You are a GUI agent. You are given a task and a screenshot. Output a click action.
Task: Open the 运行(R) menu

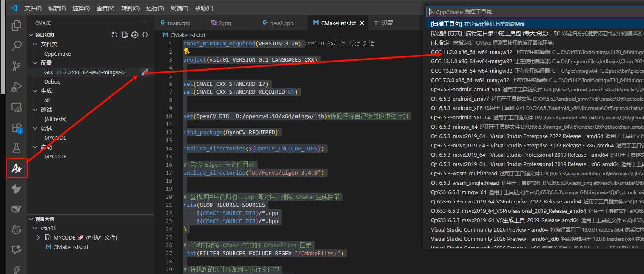point(155,8)
